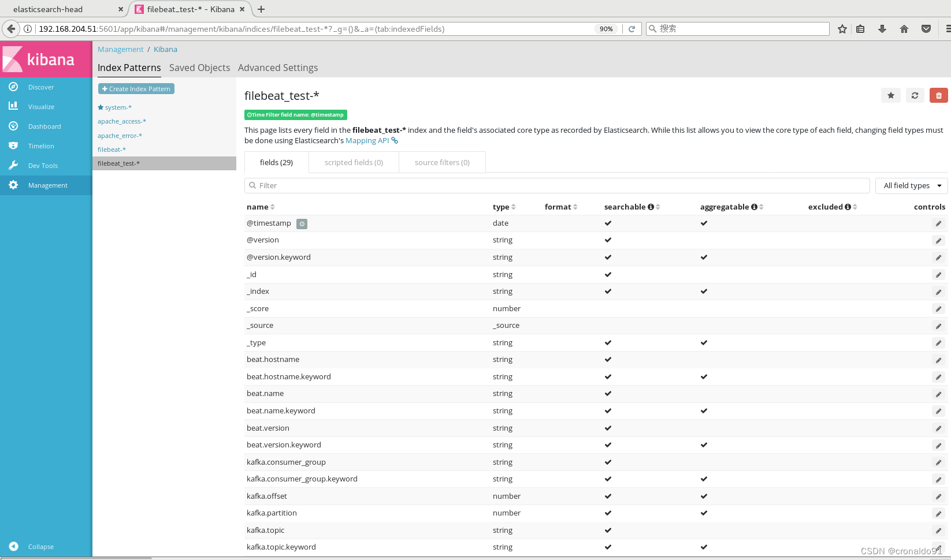Refresh the field list button
951x560 pixels.
[915, 95]
